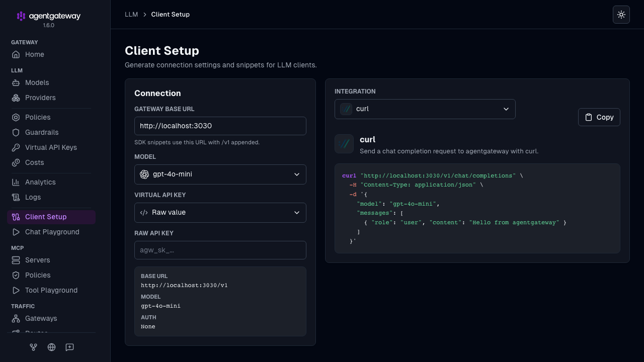This screenshot has width=644, height=362.
Task: Click the Logs scroll icon
Action: coord(16,197)
